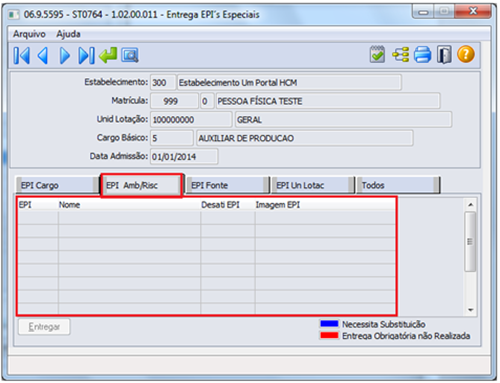The height and width of the screenshot is (383, 500).
Task: Select the EPI Amb/Risc tab
Action: [141, 185]
